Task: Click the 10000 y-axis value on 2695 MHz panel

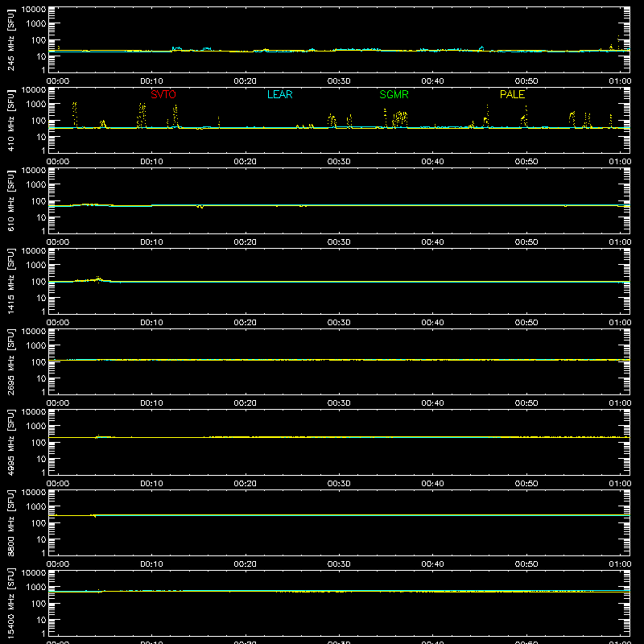Action: [34, 332]
